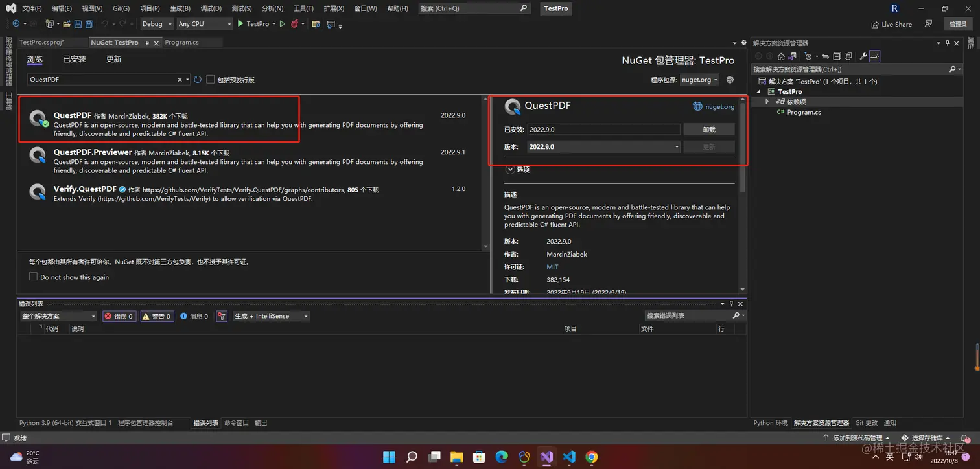980x469 pixels.
Task: Click Start Without Debugging outline play icon
Action: [283, 24]
